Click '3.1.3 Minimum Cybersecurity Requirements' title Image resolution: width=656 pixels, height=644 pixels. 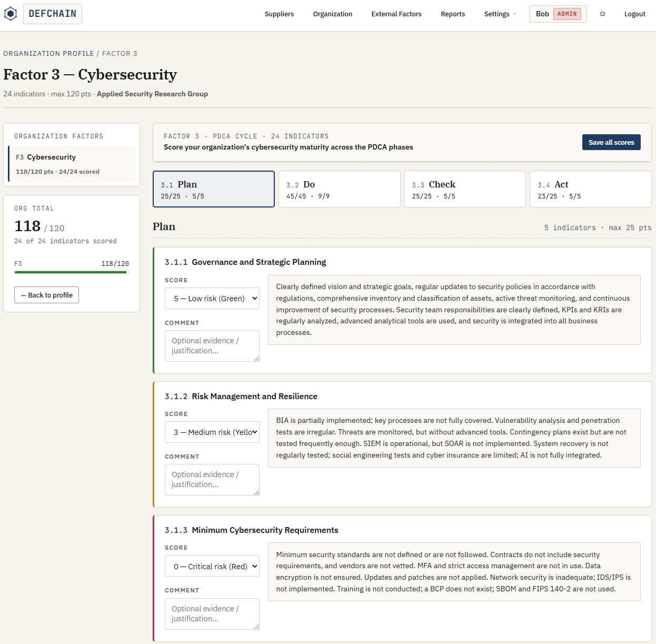pos(252,530)
